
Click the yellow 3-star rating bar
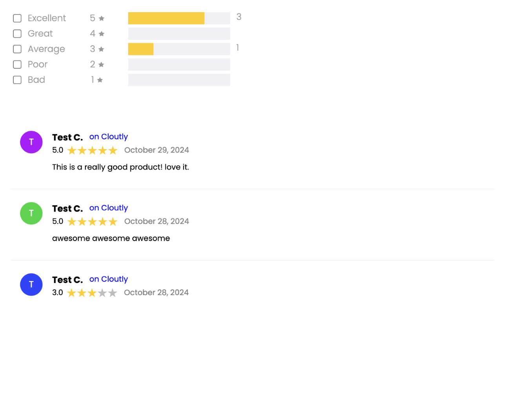click(140, 49)
